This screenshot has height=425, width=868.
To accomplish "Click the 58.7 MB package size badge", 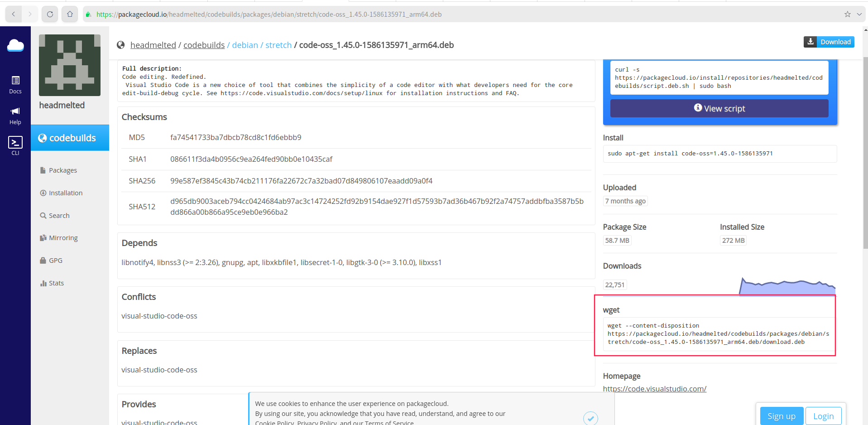I will [617, 241].
